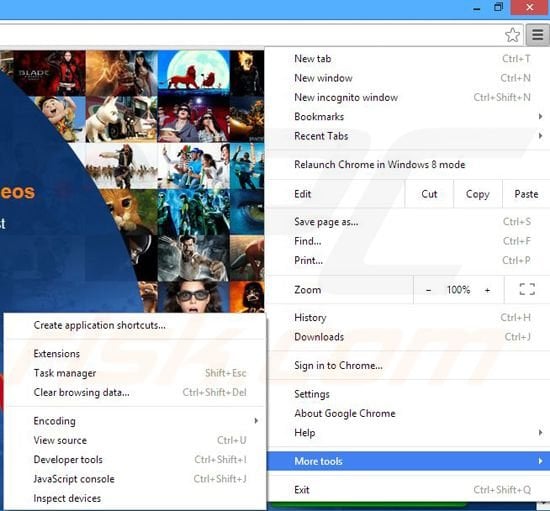The height and width of the screenshot is (511, 550).
Task: Choose View source
Action: click(x=135, y=440)
